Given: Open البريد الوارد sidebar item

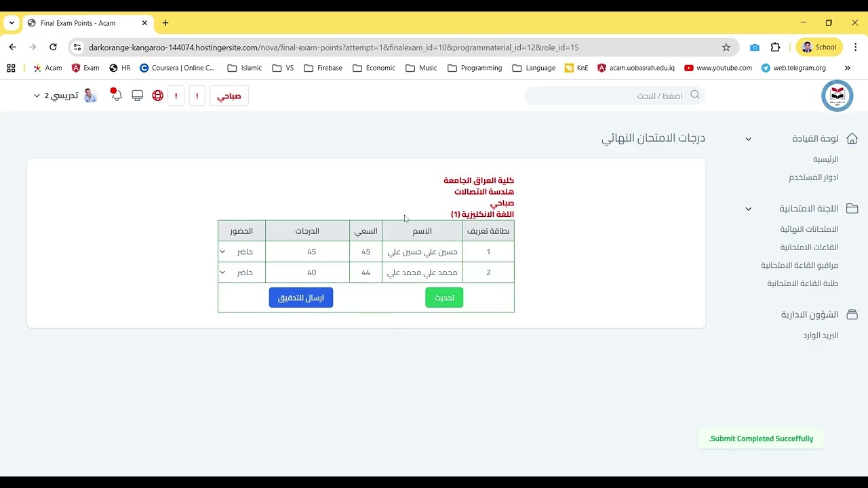Looking at the screenshot, I should 821,335.
